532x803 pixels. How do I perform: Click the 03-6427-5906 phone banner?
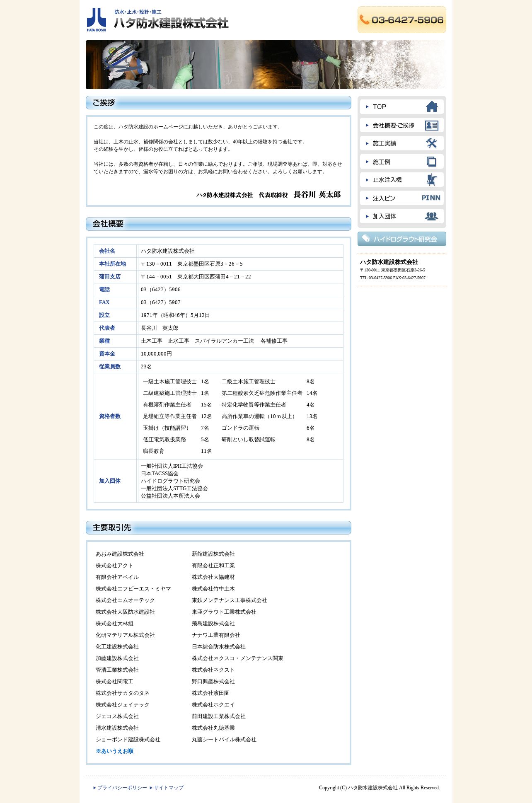point(402,19)
